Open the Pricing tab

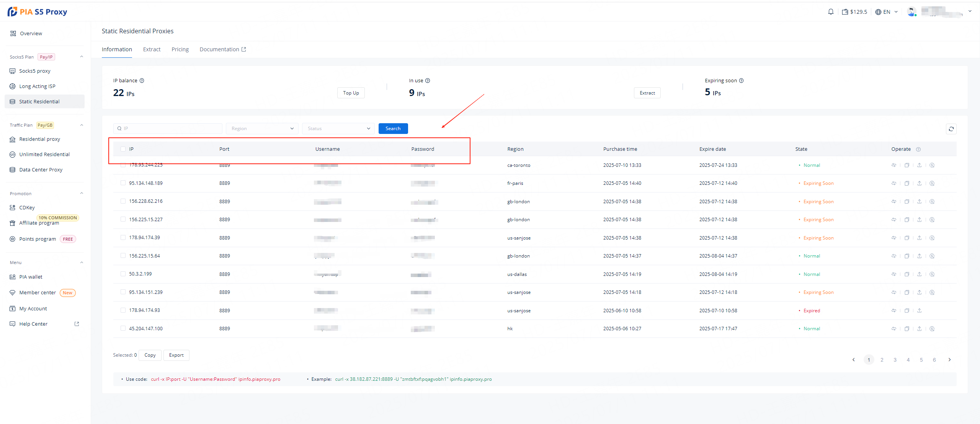180,49
